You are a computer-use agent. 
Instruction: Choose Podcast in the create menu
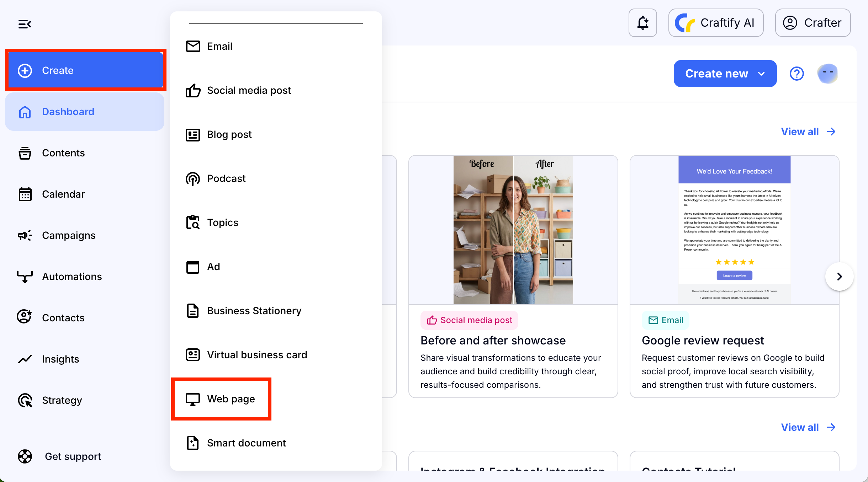coord(226,178)
